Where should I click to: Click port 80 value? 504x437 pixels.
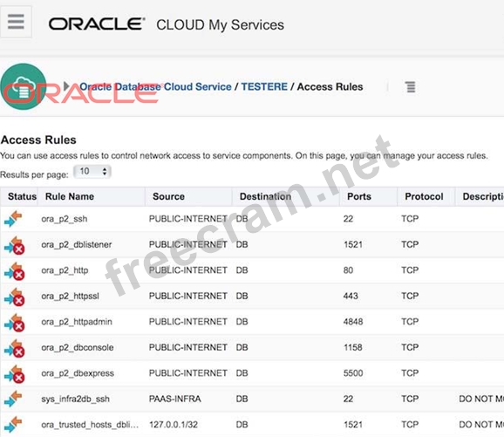point(348,270)
